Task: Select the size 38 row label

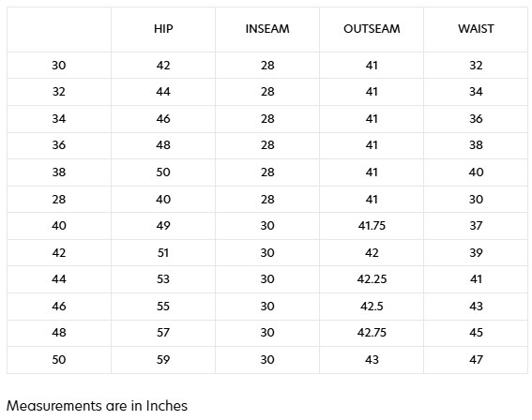Action: point(59,172)
